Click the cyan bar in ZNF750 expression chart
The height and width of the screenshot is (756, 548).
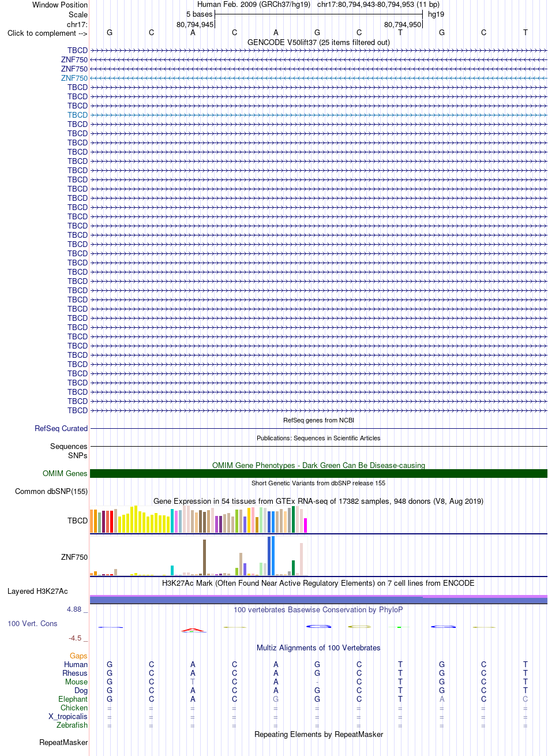[x=172, y=570]
